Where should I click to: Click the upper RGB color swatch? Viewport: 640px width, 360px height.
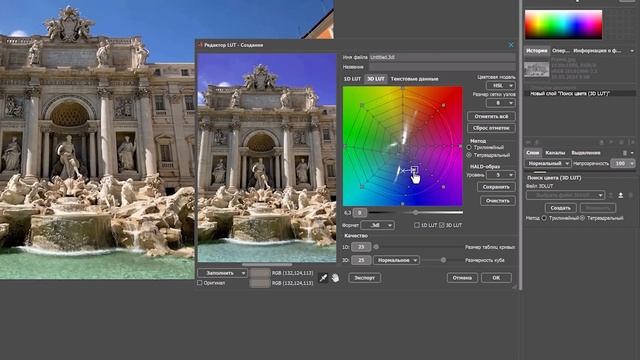tap(260, 273)
